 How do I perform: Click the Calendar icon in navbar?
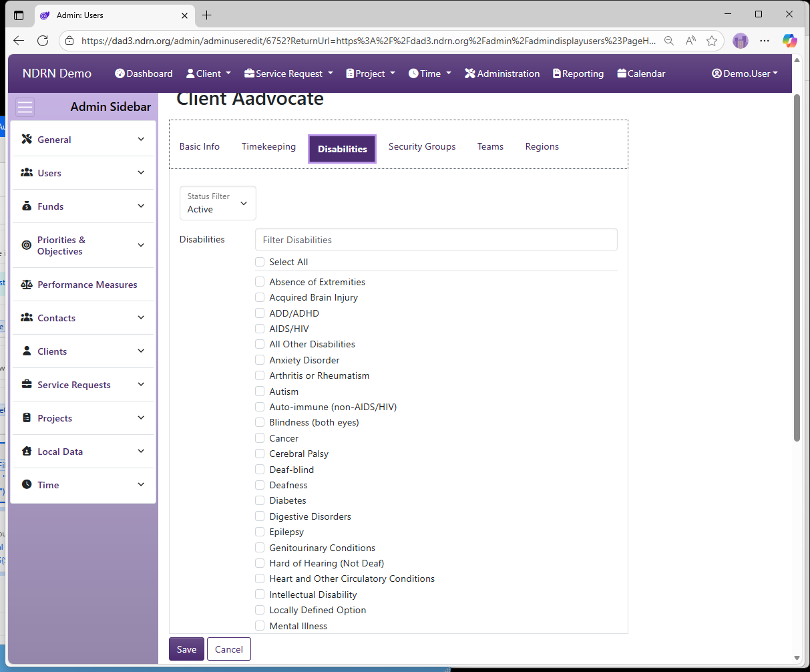point(622,73)
